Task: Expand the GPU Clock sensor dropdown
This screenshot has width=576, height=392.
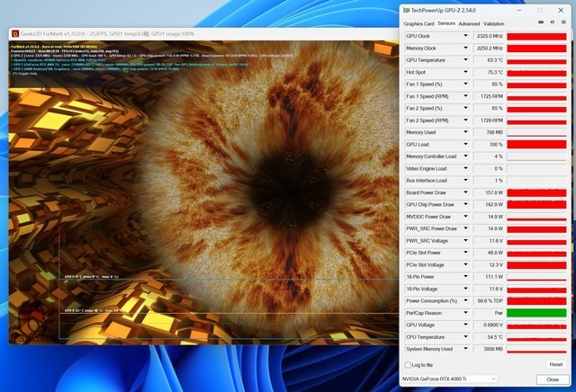Action: 465,37
